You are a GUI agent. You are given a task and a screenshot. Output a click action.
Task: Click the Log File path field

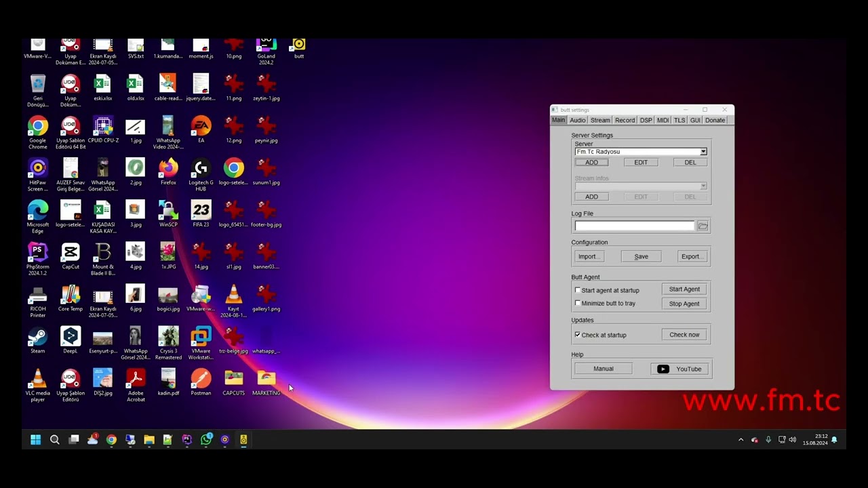pyautogui.click(x=635, y=226)
